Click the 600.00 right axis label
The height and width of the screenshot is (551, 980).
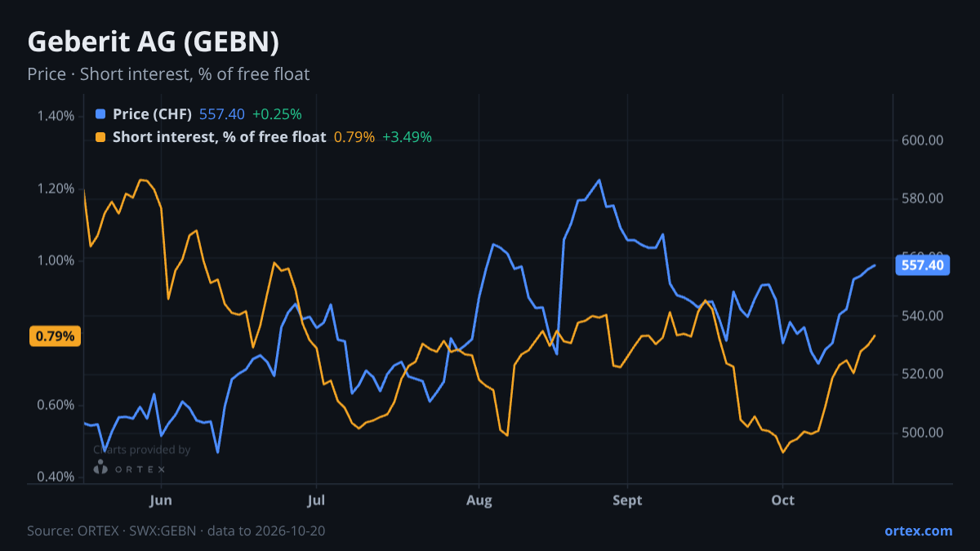(922, 140)
